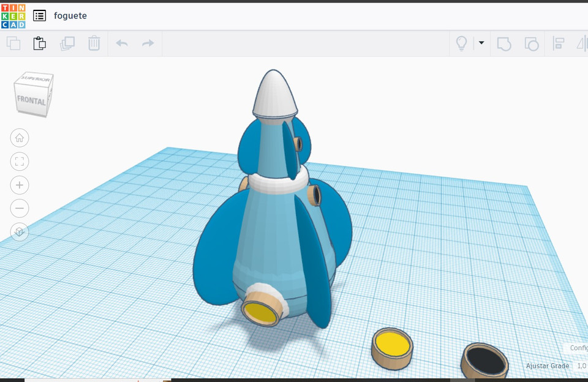Click the Ungroup icon
The height and width of the screenshot is (382, 588).
tap(531, 43)
